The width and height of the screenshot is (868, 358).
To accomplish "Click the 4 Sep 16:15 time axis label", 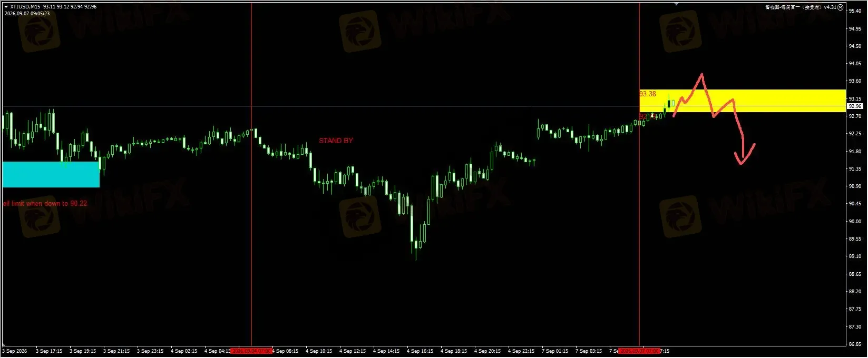I will (x=420, y=351).
